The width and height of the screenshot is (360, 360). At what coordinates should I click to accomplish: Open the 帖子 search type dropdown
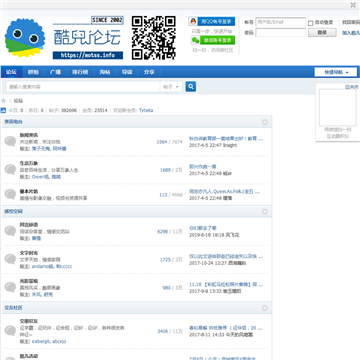171,87
